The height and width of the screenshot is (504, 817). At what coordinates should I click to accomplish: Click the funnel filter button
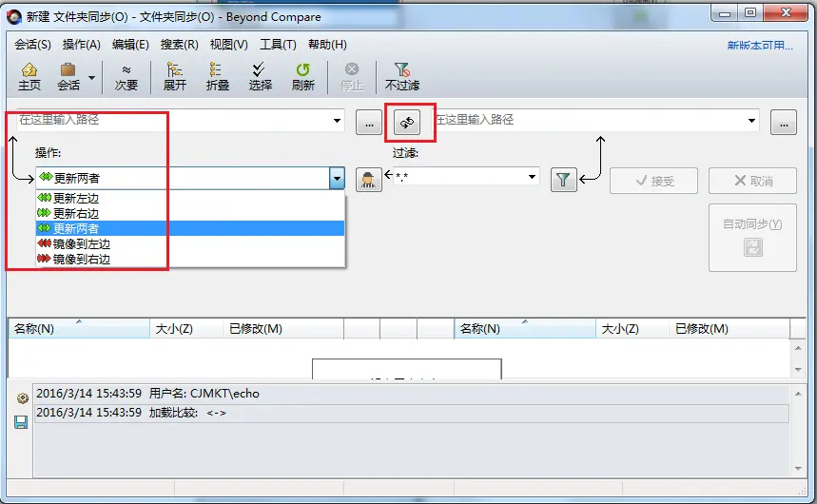(564, 180)
